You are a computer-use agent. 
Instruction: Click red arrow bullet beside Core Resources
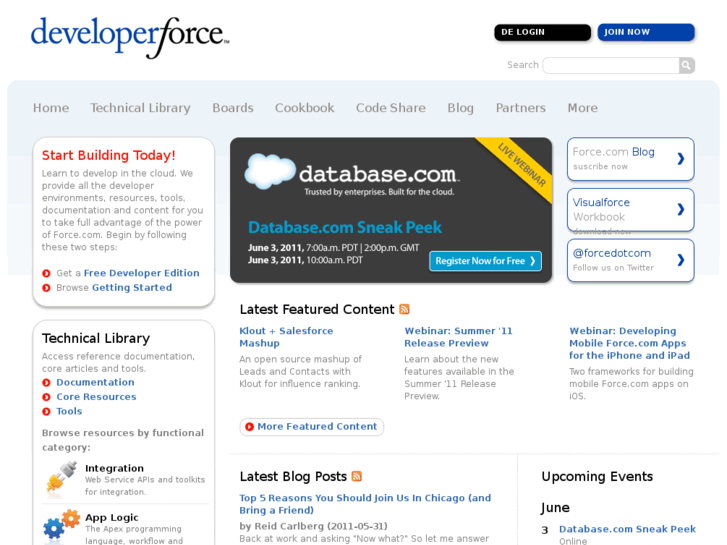[46, 397]
